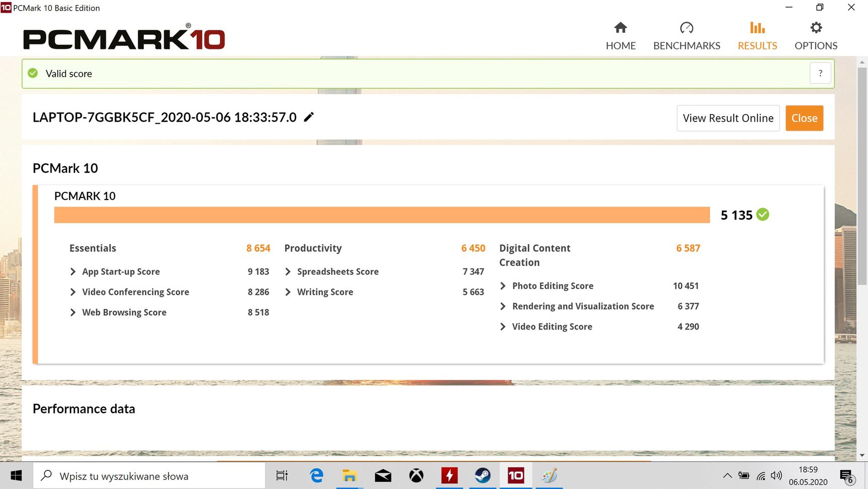Screen dimensions: 868x489
Task: Click the green Valid score checkmark icon
Action: pos(33,73)
